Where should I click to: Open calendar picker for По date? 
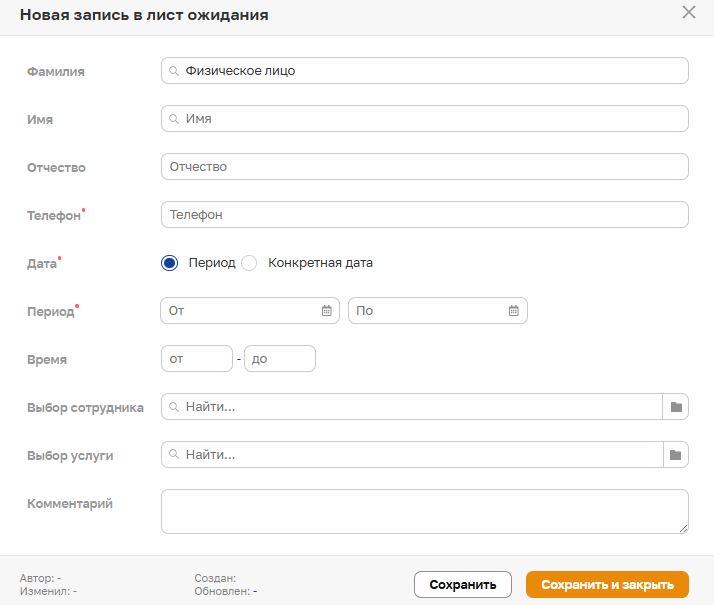click(514, 311)
